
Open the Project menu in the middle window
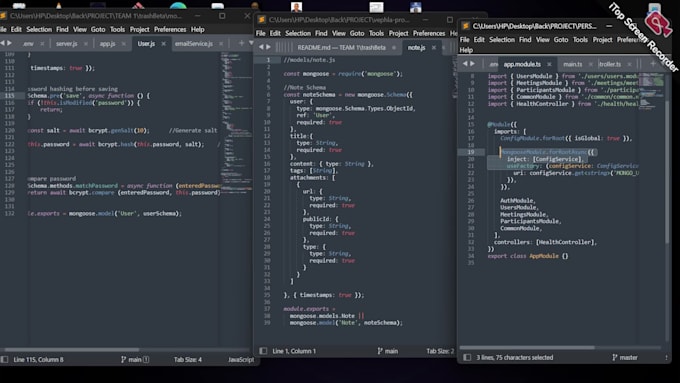pyautogui.click(x=398, y=33)
